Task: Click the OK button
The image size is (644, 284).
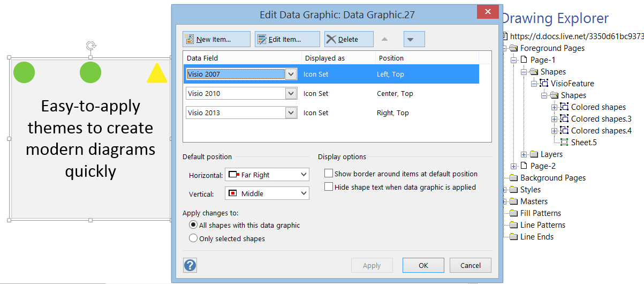Action: click(x=423, y=265)
